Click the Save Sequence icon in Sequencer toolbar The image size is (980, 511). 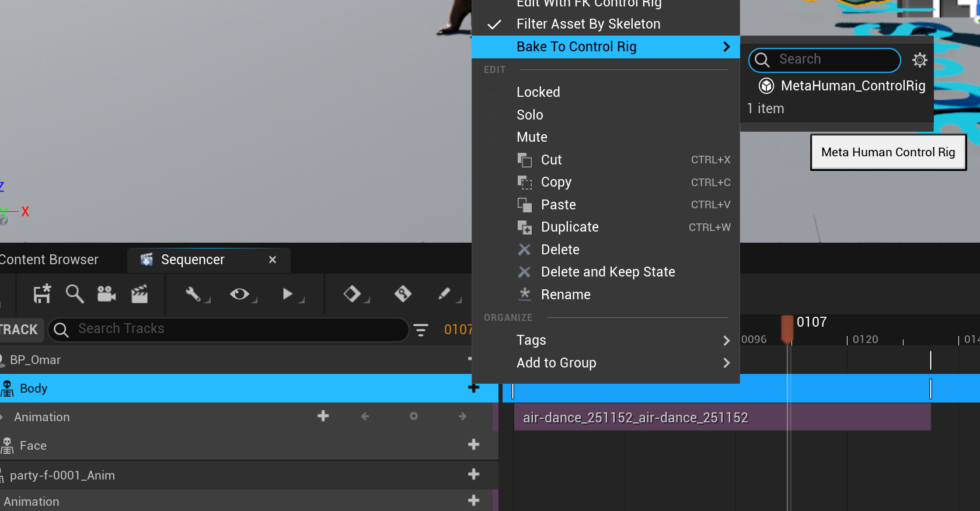(x=42, y=294)
